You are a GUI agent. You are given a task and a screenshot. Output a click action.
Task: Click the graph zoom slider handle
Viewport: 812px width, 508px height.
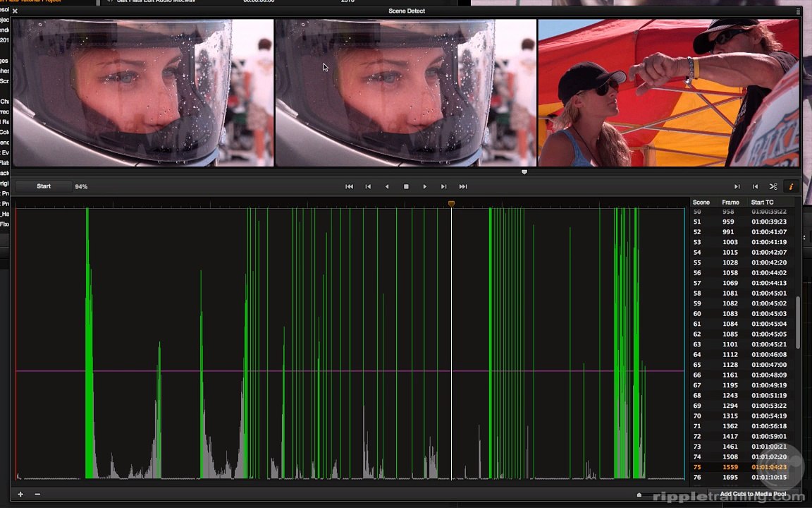coord(639,495)
